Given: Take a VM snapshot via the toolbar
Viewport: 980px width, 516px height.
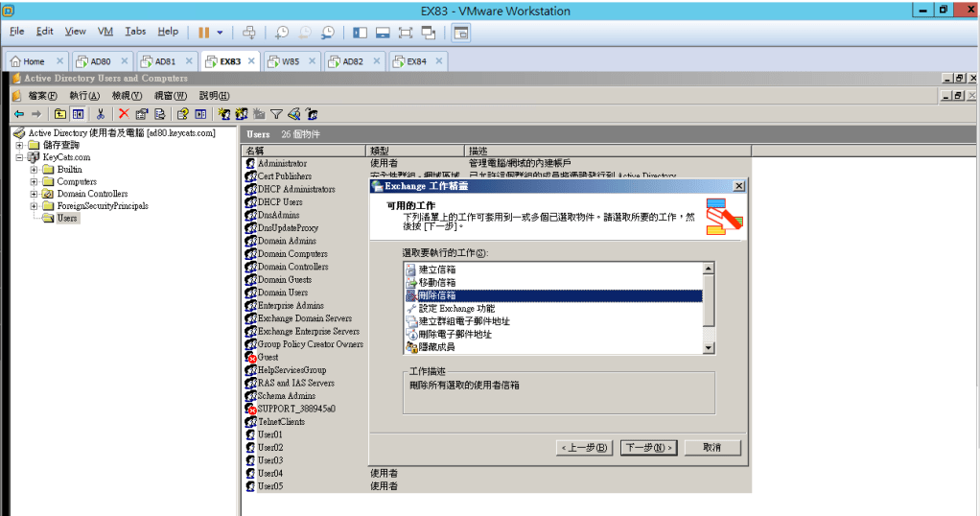Looking at the screenshot, I should coord(282,32).
